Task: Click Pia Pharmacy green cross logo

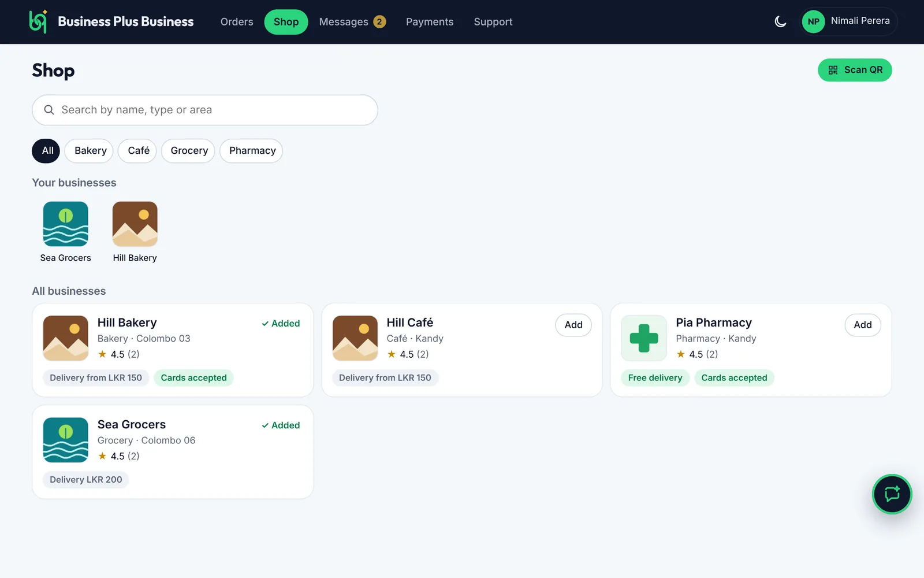Action: pos(644,338)
